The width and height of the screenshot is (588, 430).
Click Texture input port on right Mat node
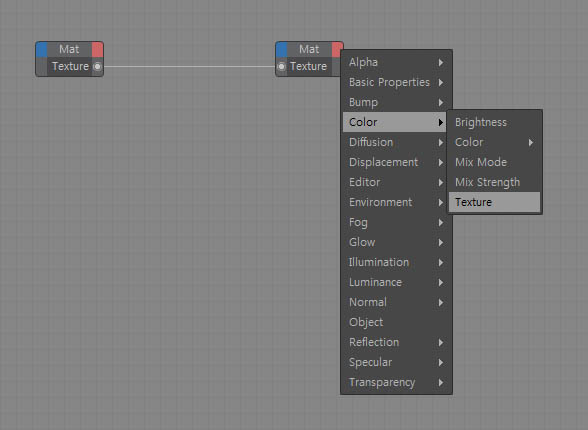[x=281, y=67]
